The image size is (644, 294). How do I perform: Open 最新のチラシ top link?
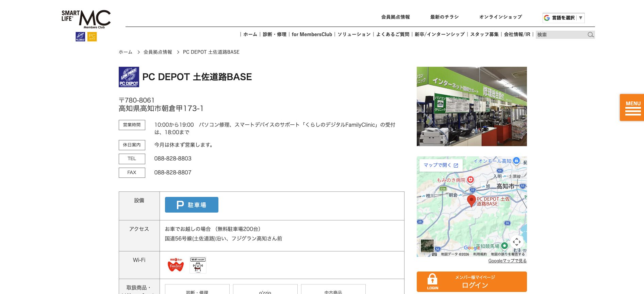(x=444, y=17)
